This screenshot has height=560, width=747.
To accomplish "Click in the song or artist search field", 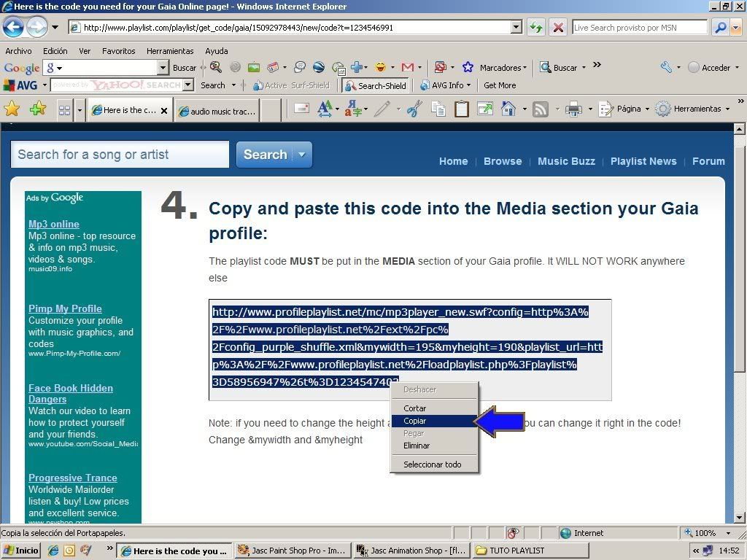I will tap(120, 155).
